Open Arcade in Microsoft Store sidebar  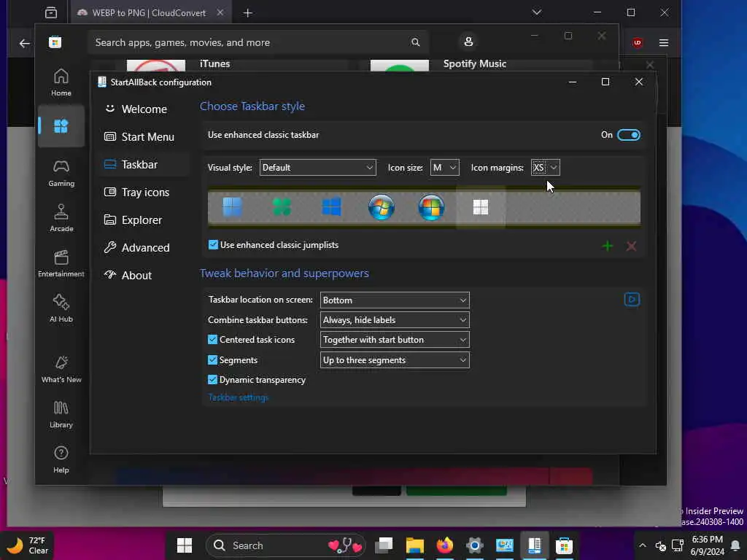(61, 218)
